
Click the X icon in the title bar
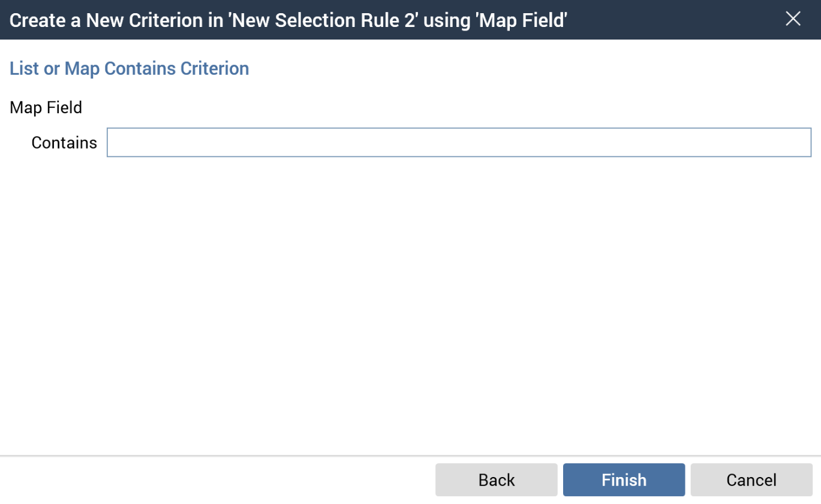pyautogui.click(x=793, y=19)
